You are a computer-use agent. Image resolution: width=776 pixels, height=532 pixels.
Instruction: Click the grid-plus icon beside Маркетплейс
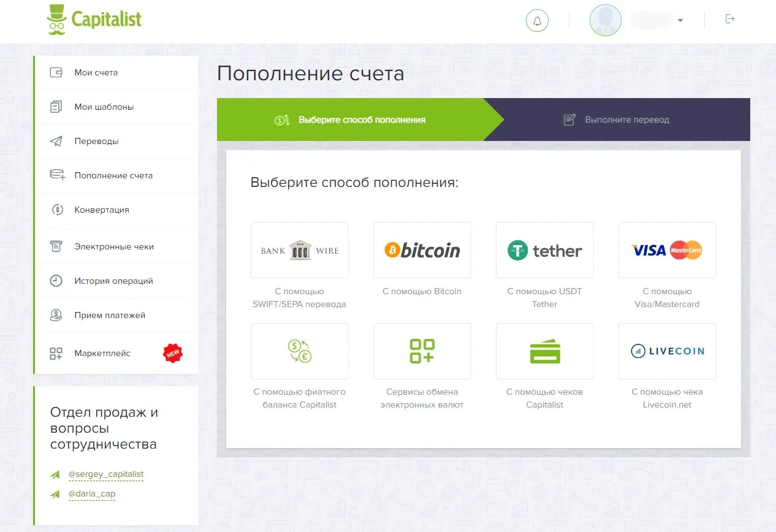click(x=56, y=353)
